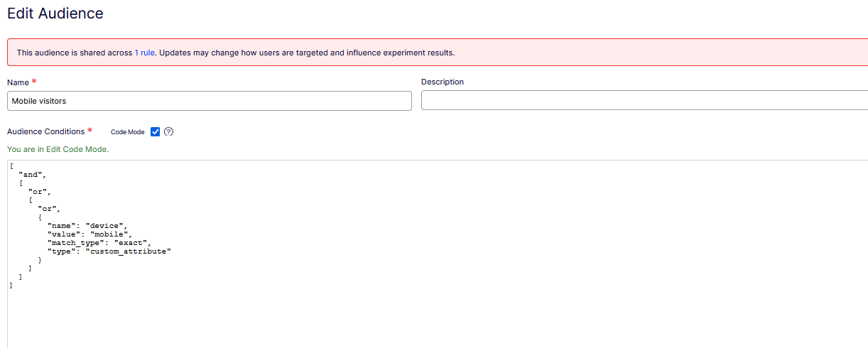Click the 'You are in Edit Code Mode' message
868x348 pixels.
click(x=58, y=149)
